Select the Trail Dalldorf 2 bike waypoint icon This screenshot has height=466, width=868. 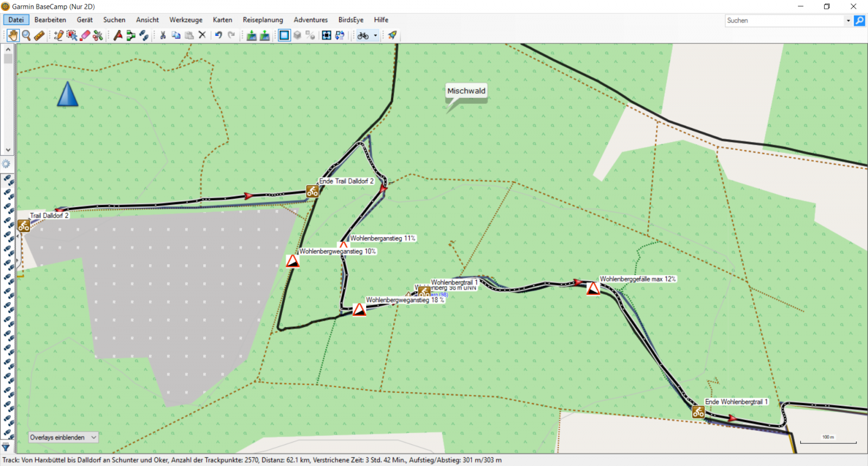(x=23, y=226)
